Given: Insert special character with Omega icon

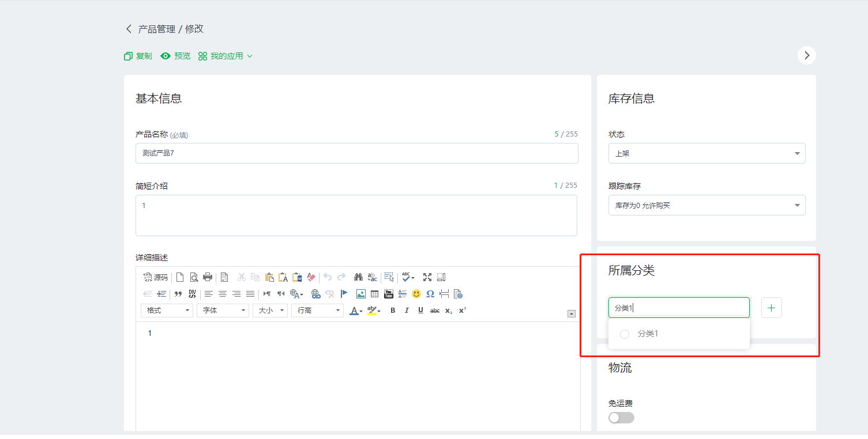Looking at the screenshot, I should point(430,294).
